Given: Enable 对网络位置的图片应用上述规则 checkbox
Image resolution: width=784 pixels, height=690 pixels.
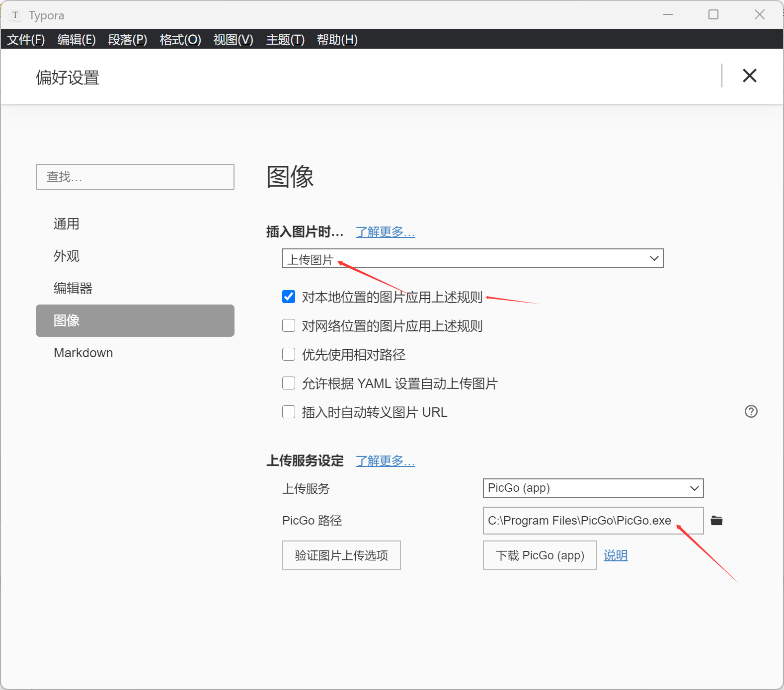Looking at the screenshot, I should (x=289, y=325).
